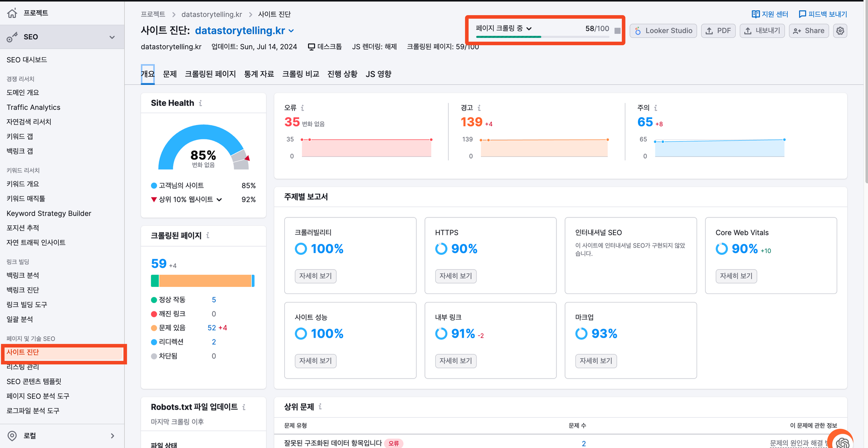The image size is (868, 448).
Task: Click 자세히 보기 under 마크업
Action: [596, 361]
